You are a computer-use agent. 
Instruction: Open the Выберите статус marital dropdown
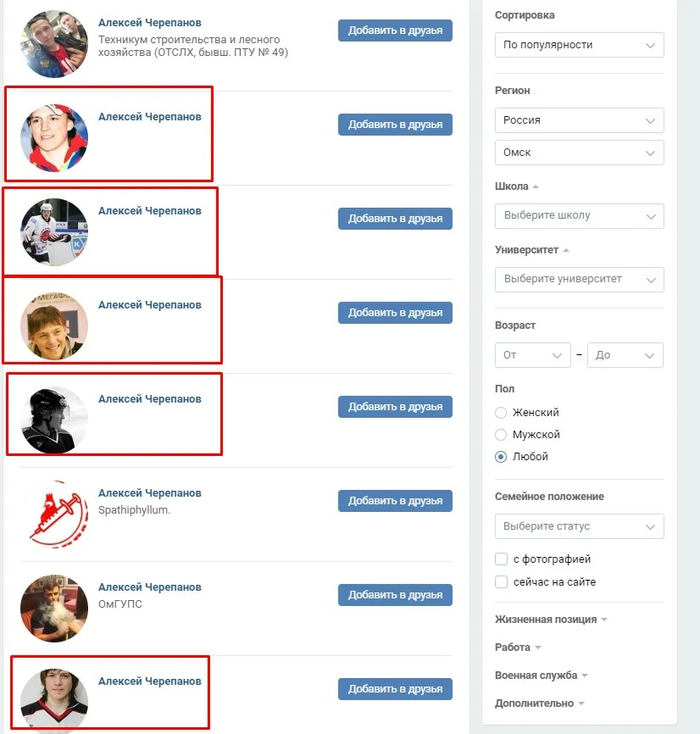[x=579, y=526]
